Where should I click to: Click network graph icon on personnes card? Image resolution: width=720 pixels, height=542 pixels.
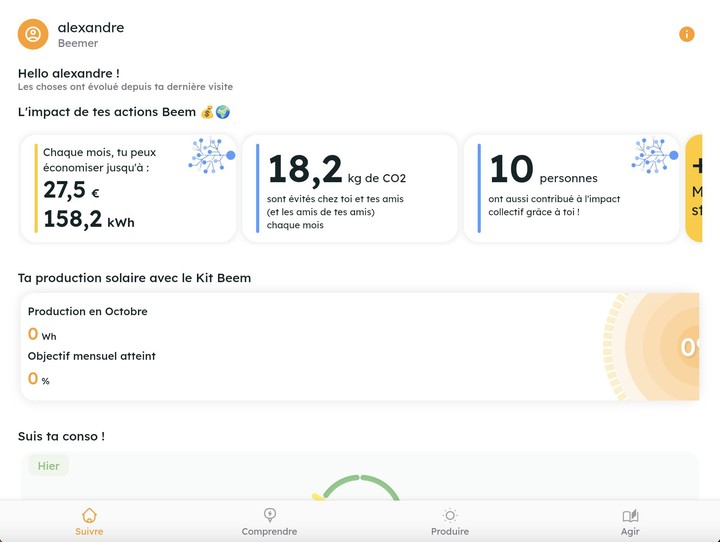[x=654, y=156]
